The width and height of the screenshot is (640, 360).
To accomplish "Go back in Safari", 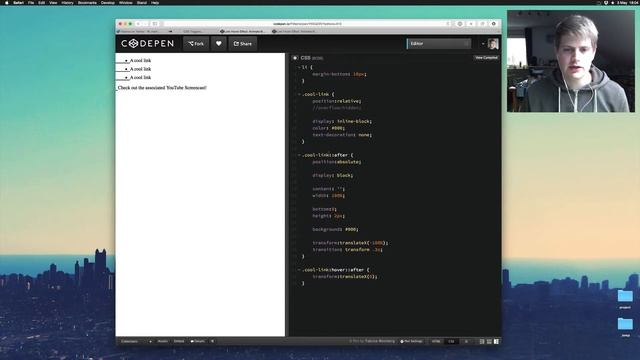I will pos(138,24).
